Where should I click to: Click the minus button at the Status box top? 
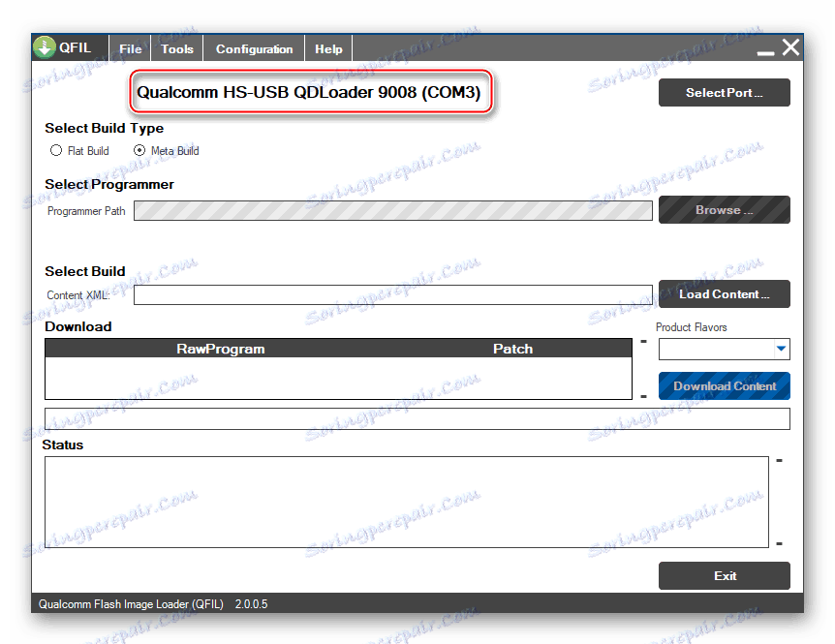[x=779, y=460]
